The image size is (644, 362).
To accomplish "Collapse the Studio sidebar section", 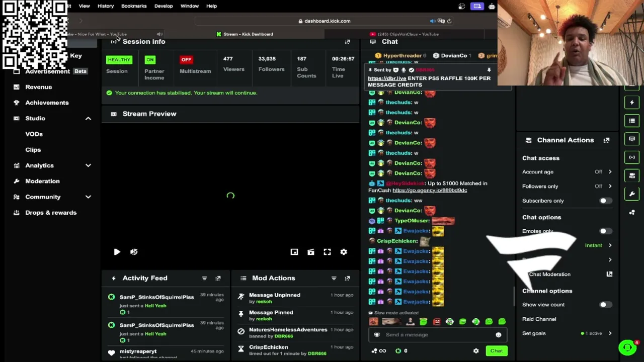I will 88,118.
